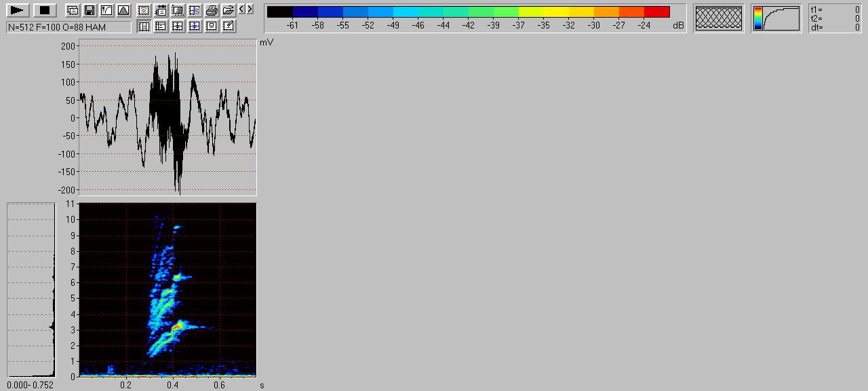Viewport: 868px width, 391px height.
Task: Click the pencil edit icon
Action: [229, 26]
